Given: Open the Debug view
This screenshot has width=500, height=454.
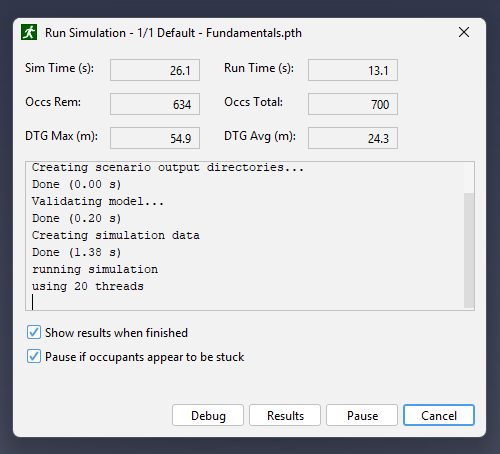Looking at the screenshot, I should point(208,415).
